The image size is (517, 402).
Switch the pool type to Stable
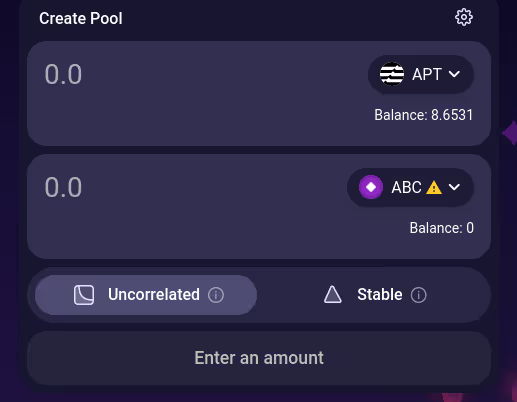[x=375, y=295]
